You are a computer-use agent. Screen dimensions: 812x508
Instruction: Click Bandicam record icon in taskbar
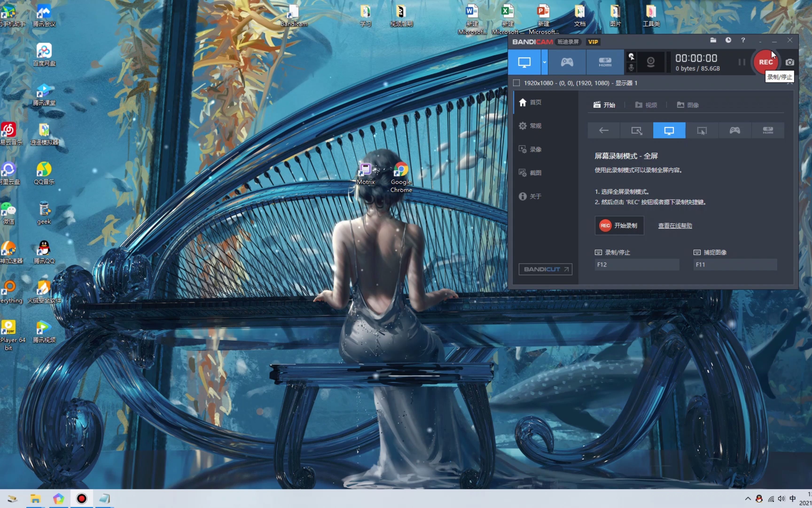(x=81, y=499)
